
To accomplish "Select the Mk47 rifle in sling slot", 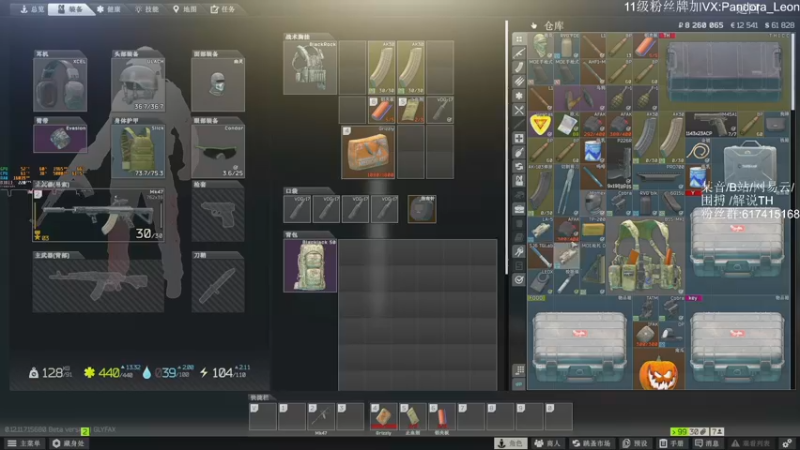I will (x=98, y=215).
